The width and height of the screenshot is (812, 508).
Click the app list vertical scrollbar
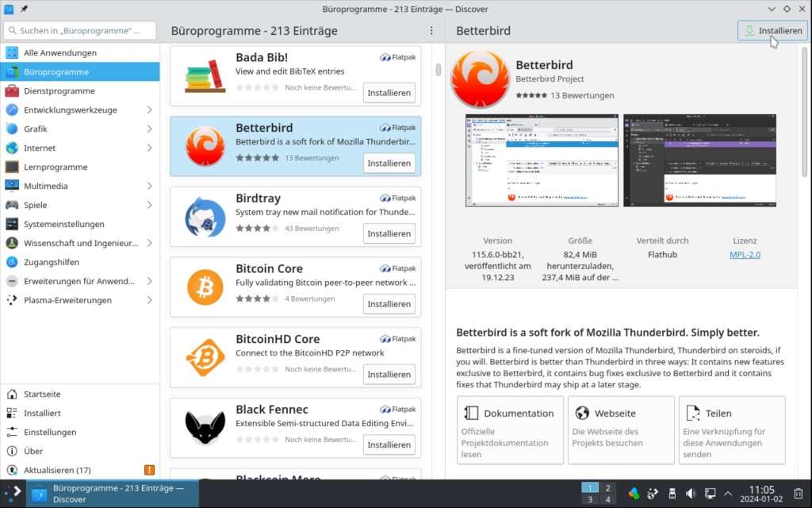(x=438, y=70)
